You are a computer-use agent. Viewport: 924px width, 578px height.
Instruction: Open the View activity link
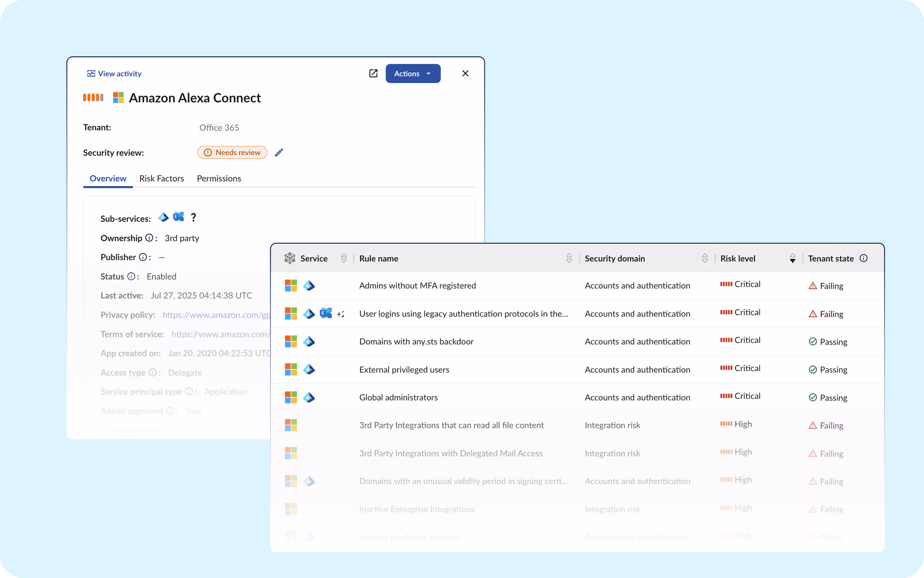(x=114, y=73)
